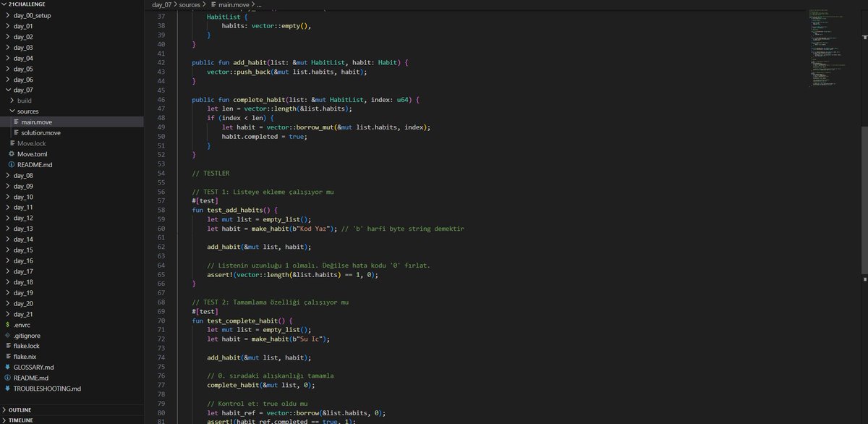The height and width of the screenshot is (424, 868).
Task: Click the add_habit function name on line 42
Action: 250,63
